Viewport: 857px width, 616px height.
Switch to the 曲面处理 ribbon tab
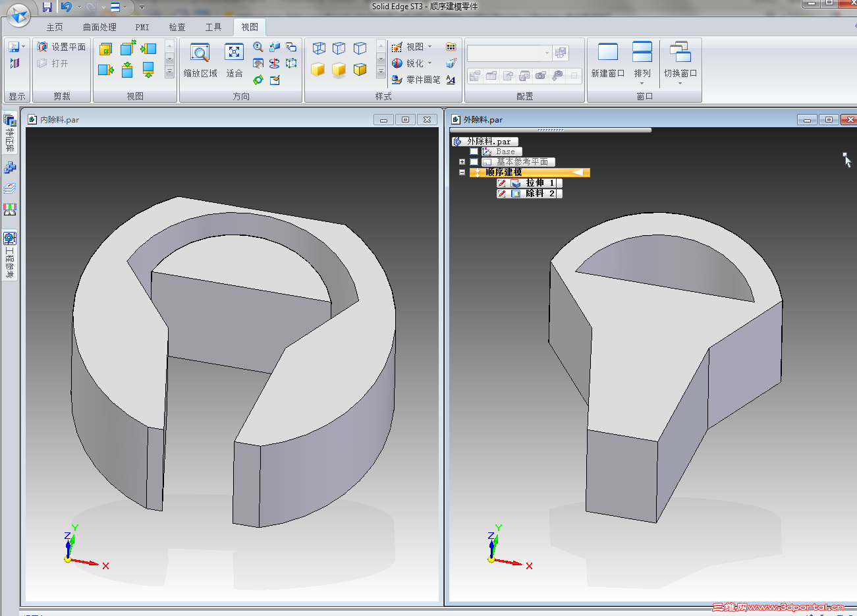pyautogui.click(x=99, y=27)
